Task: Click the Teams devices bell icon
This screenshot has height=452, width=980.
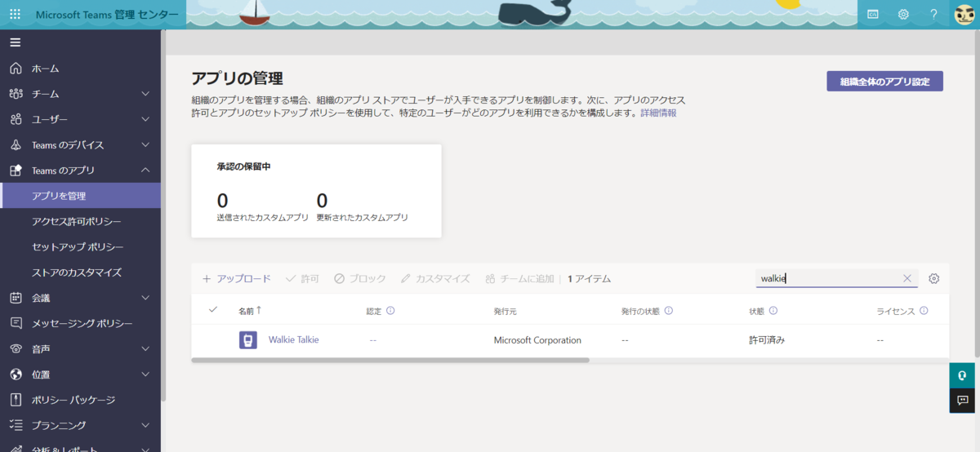Action: pos(16,144)
